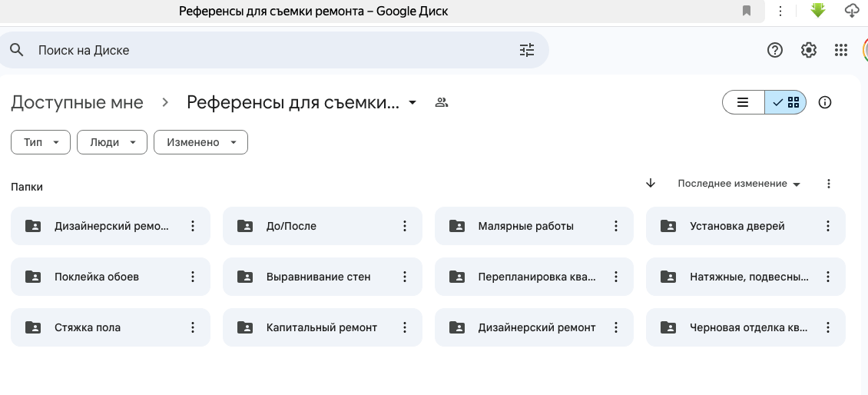Reverse the sort direction arrow

651,184
